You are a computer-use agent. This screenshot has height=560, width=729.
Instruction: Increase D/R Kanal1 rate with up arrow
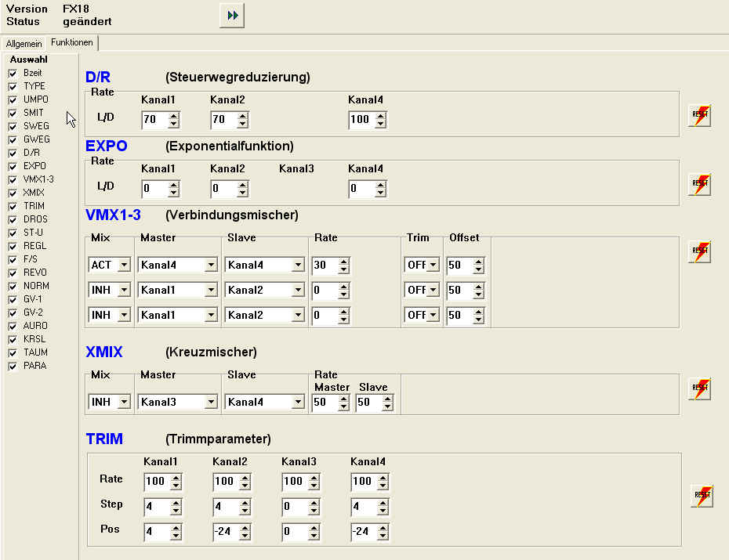coord(174,116)
